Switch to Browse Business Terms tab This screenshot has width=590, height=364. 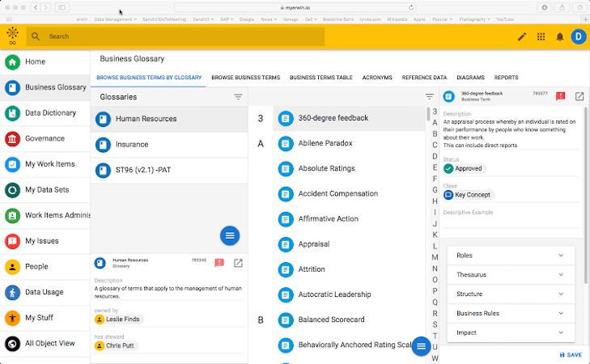(246, 78)
